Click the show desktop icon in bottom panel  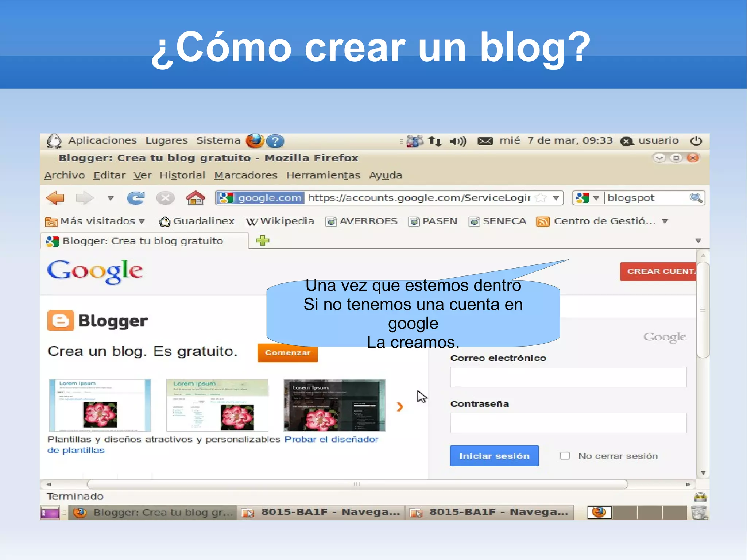pos(50,513)
